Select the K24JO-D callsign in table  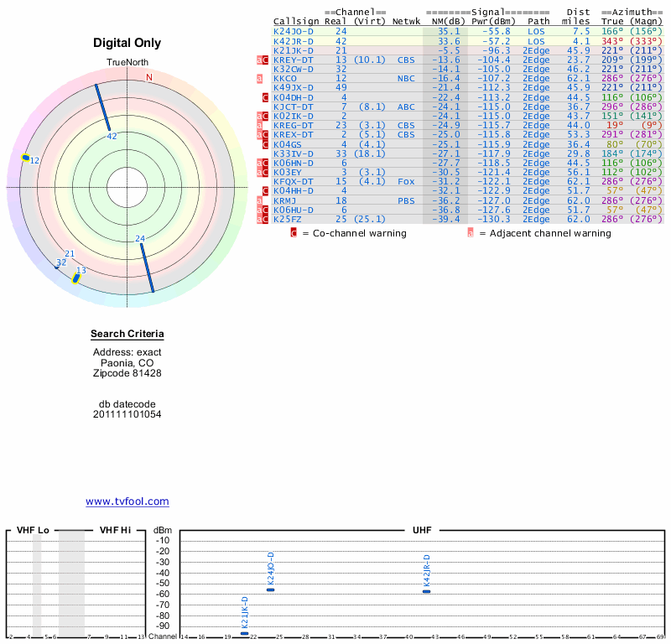pyautogui.click(x=293, y=31)
